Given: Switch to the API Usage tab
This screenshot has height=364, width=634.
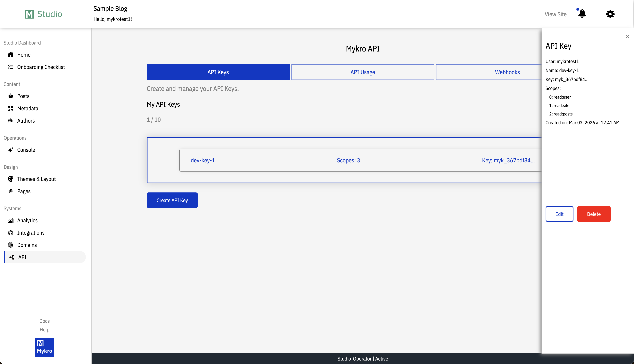Looking at the screenshot, I should [x=362, y=72].
